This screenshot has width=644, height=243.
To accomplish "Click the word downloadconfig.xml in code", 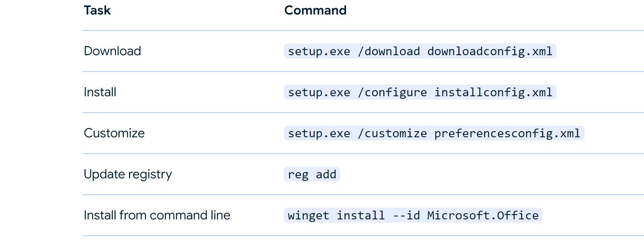I will click(x=490, y=51).
